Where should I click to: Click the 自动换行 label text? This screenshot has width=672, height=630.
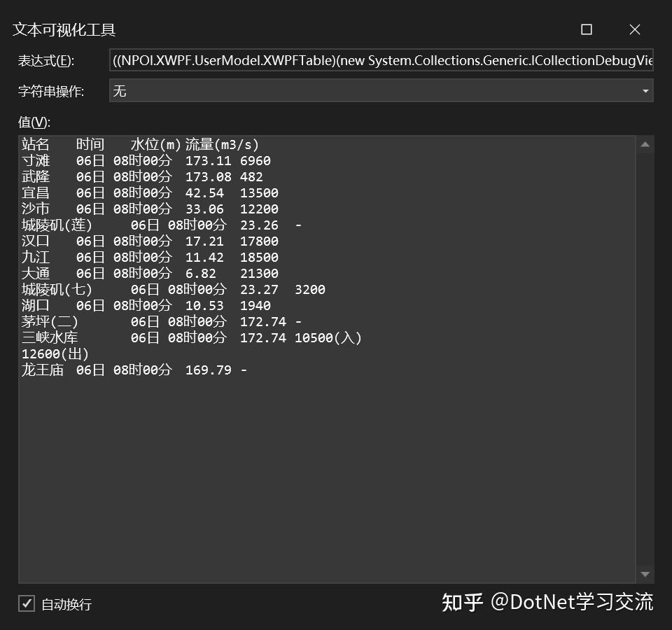click(66, 604)
